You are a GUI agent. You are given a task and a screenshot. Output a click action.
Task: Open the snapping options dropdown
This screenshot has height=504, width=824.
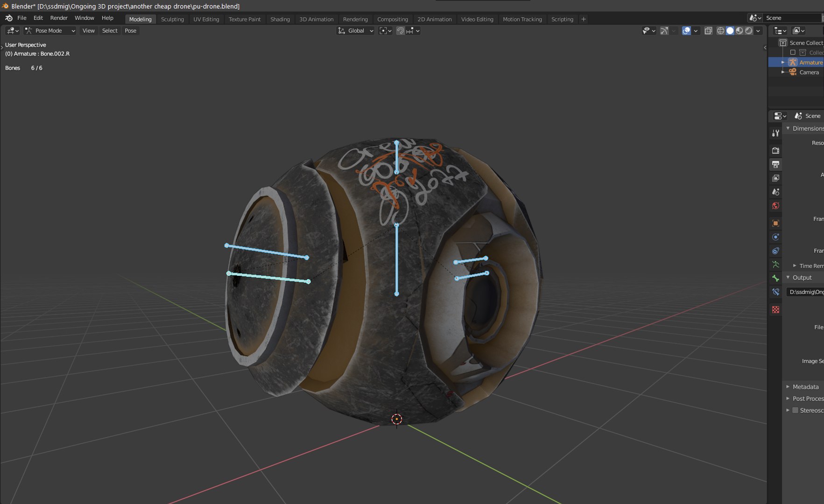pyautogui.click(x=413, y=31)
